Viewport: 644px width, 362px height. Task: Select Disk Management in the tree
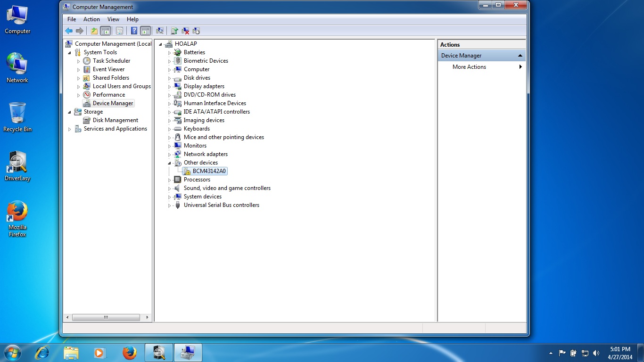(115, 120)
